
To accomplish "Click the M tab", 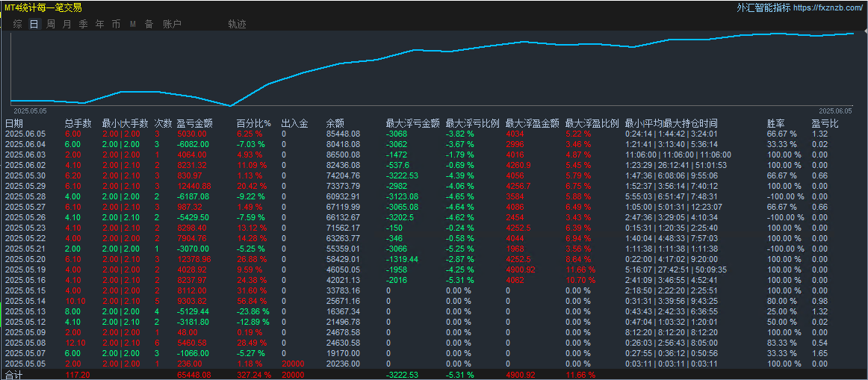I will pos(133,25).
